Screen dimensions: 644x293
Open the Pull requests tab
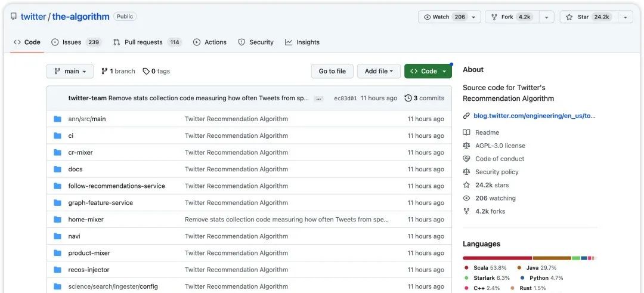(x=147, y=42)
